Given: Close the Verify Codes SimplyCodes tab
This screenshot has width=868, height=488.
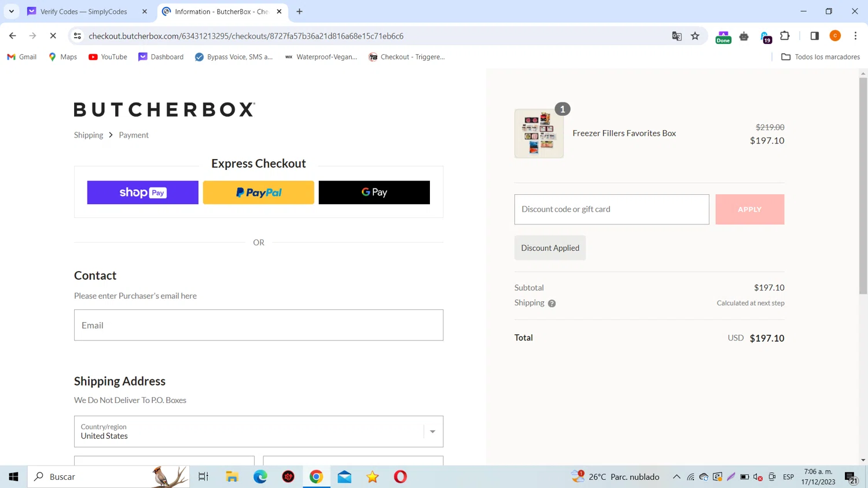Looking at the screenshot, I should pyautogui.click(x=145, y=12).
